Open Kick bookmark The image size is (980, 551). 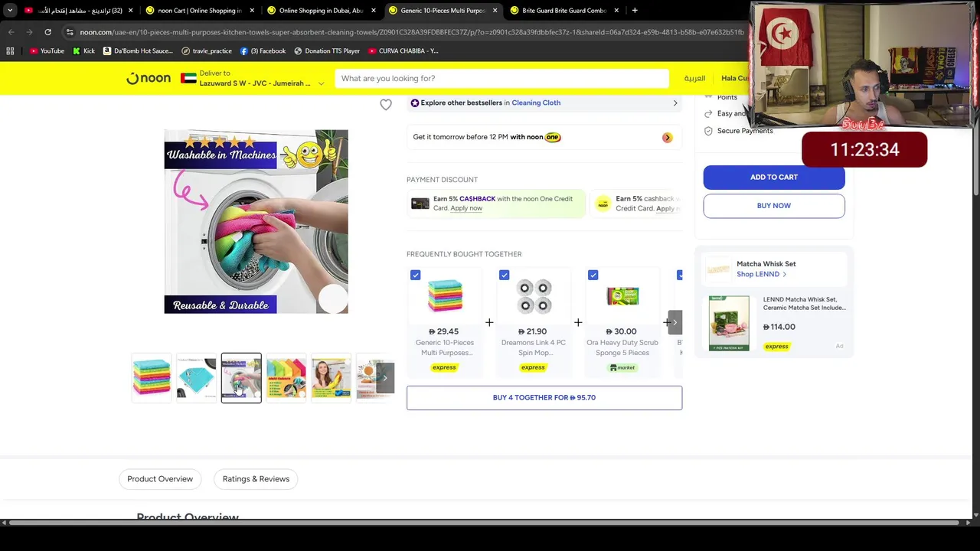pos(83,51)
